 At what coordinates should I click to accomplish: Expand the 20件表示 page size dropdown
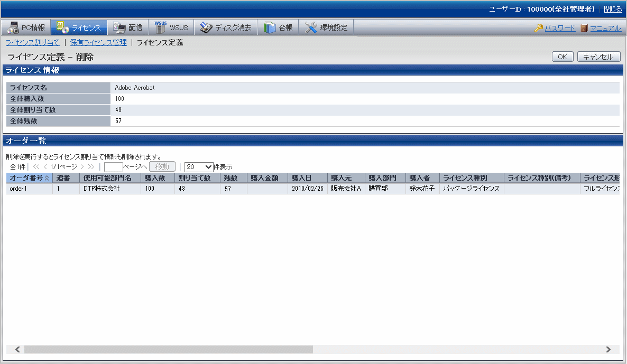(x=199, y=166)
